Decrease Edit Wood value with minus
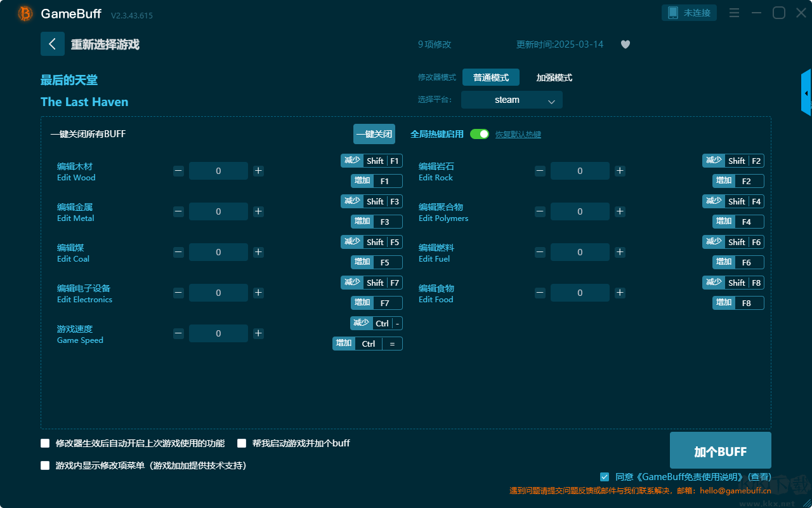The width and height of the screenshot is (812, 508). 178,171
